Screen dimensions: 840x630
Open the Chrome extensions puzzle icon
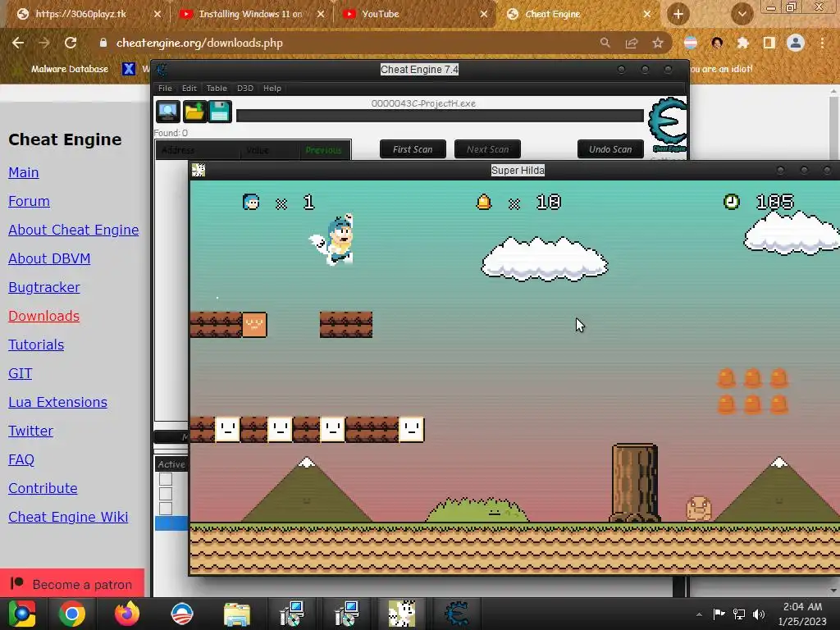tap(742, 43)
